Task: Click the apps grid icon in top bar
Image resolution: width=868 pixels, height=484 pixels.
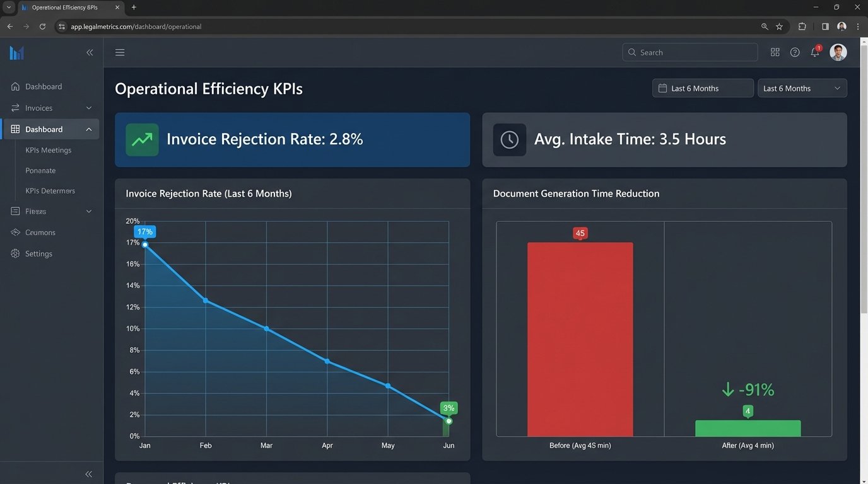Action: click(775, 52)
